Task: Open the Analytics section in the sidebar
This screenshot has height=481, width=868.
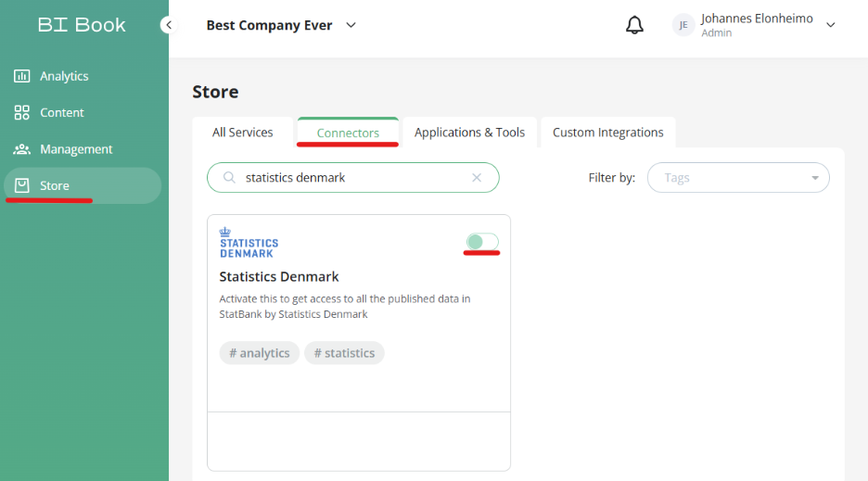Action: (64, 76)
